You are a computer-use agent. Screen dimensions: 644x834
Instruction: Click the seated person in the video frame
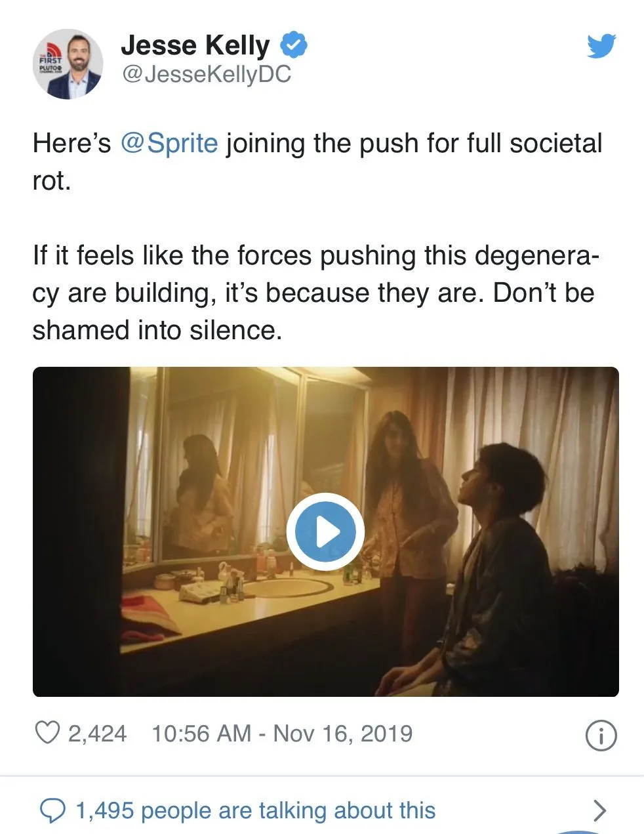click(498, 564)
